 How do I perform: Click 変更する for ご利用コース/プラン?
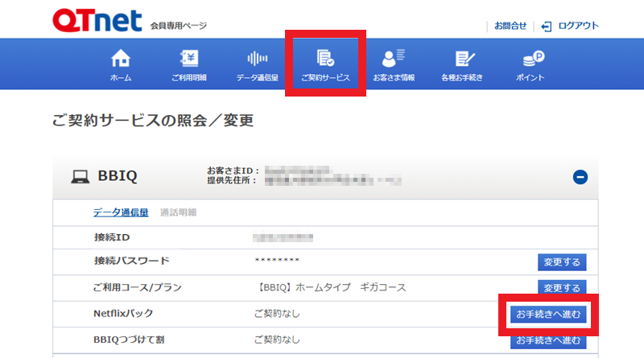click(x=562, y=288)
